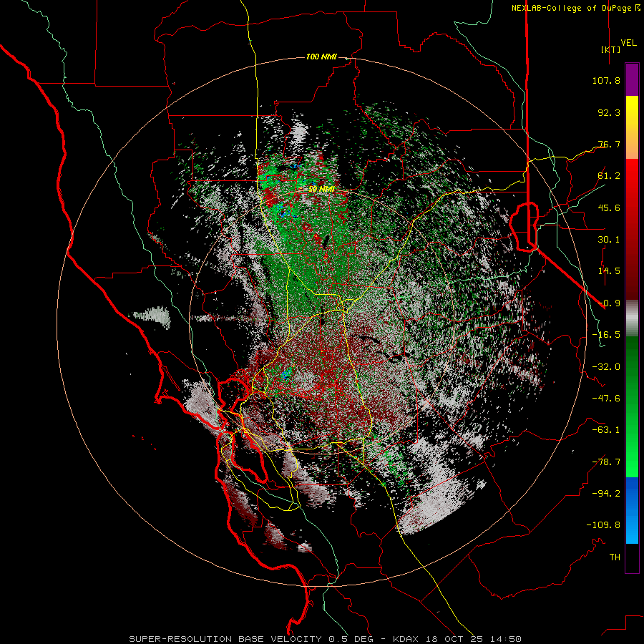Screen dimensions: 644x644
Task: Click the 107.8 velocity scale value
Action: (606, 80)
